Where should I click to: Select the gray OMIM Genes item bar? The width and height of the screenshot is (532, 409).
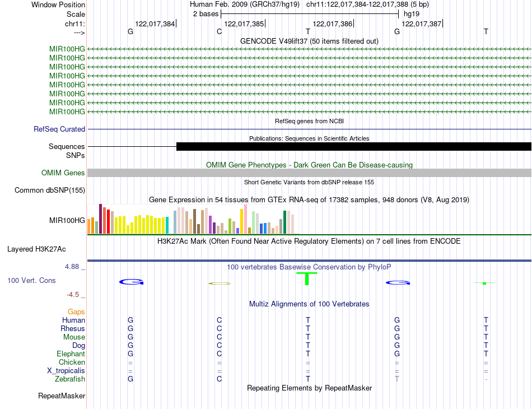(309, 173)
